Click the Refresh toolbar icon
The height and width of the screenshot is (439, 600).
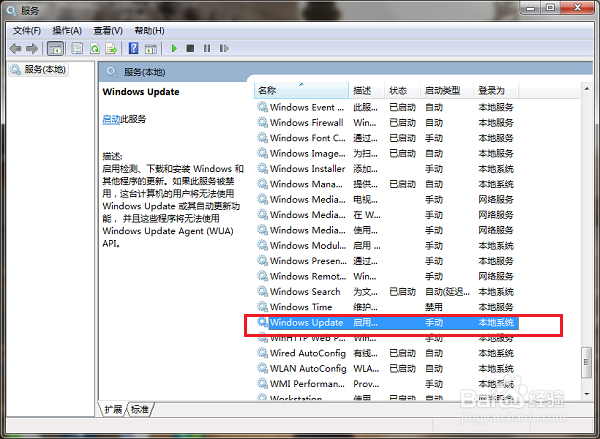coord(95,49)
